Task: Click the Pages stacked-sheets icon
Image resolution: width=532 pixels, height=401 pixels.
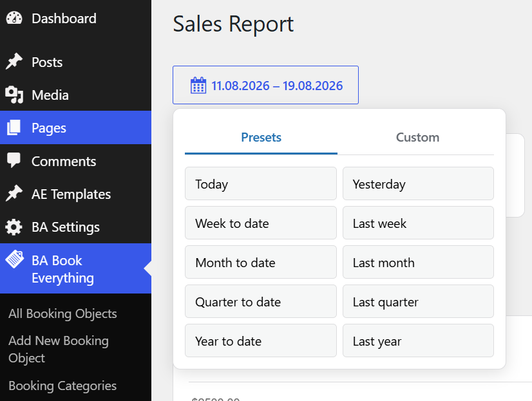Action: click(14, 128)
